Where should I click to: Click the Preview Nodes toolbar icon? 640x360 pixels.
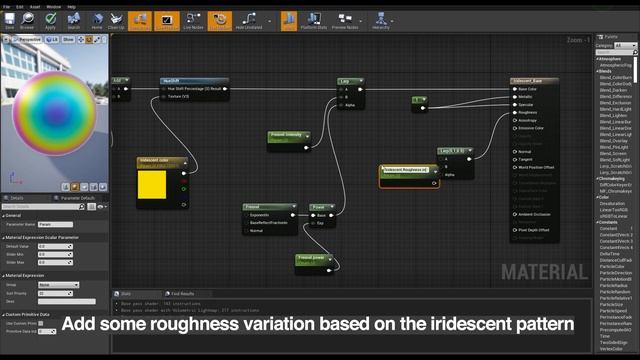(345, 20)
